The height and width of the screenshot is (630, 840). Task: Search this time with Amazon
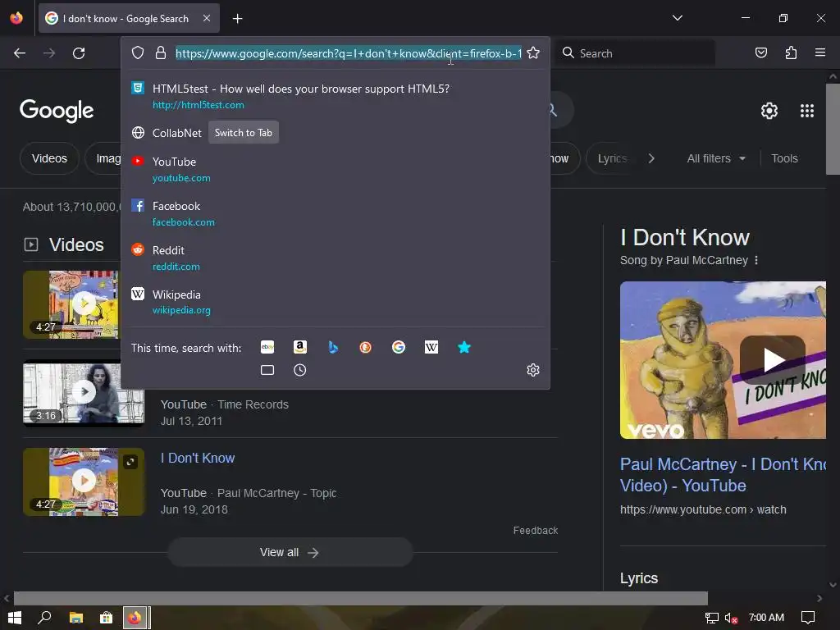click(x=300, y=347)
